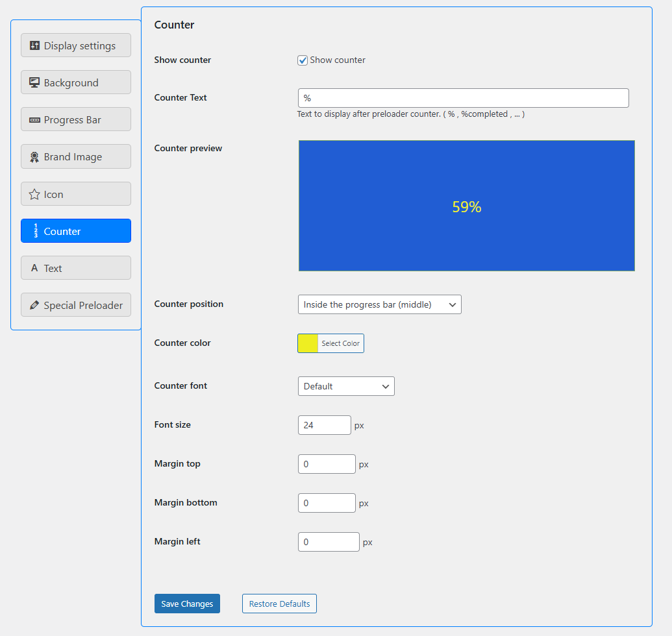Click Restore Defaults

(279, 603)
